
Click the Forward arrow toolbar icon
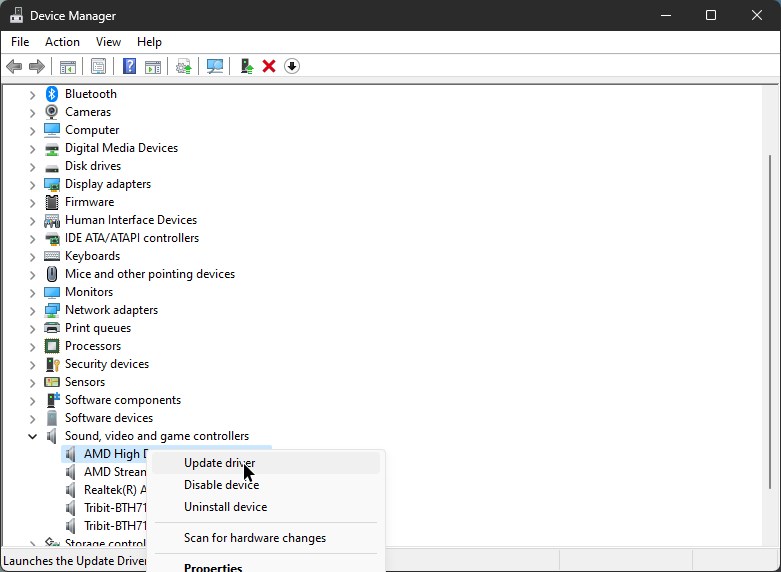[x=37, y=66]
